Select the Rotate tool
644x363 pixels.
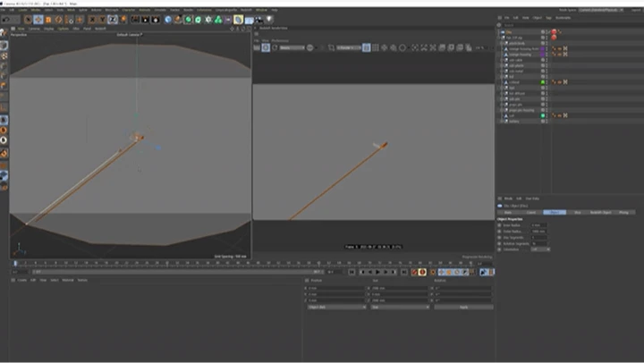[59, 20]
